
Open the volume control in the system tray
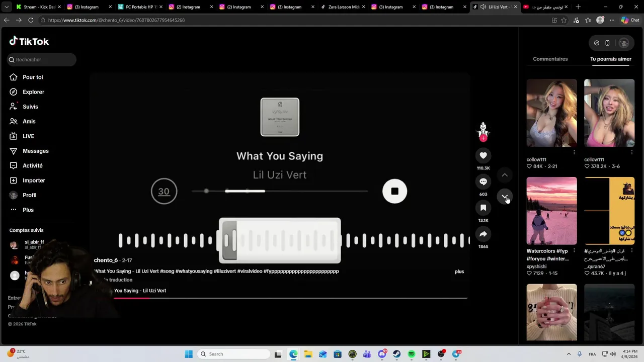pos(613,354)
